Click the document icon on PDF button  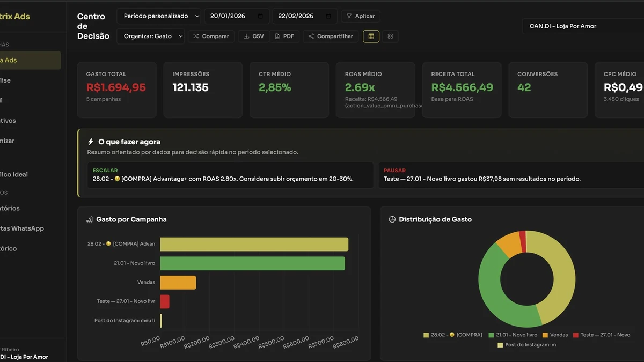(x=277, y=36)
